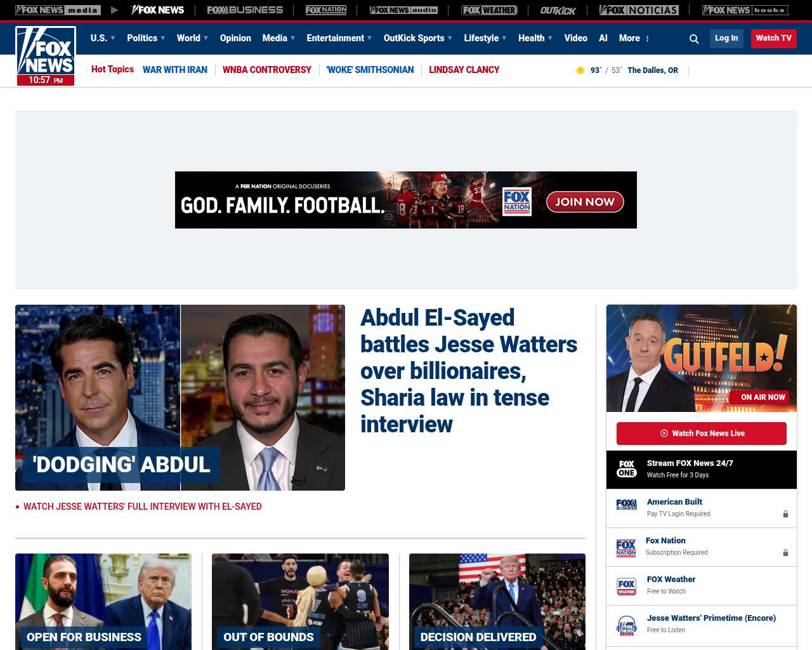Visit OutKick logo in top bar

point(558,10)
